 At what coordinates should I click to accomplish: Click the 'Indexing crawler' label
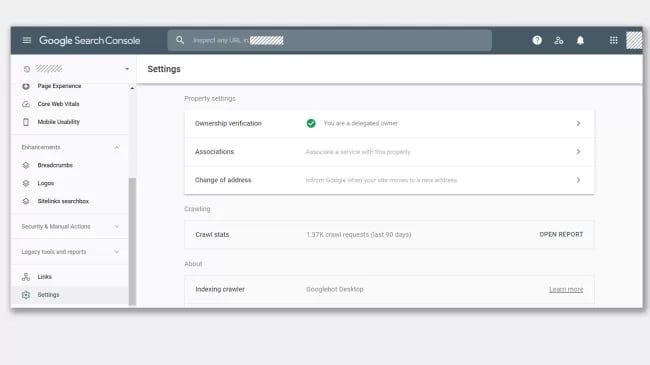220,289
